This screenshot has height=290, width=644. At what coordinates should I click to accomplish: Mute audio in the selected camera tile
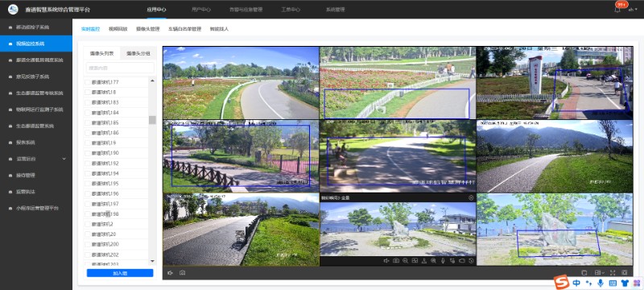click(x=386, y=261)
